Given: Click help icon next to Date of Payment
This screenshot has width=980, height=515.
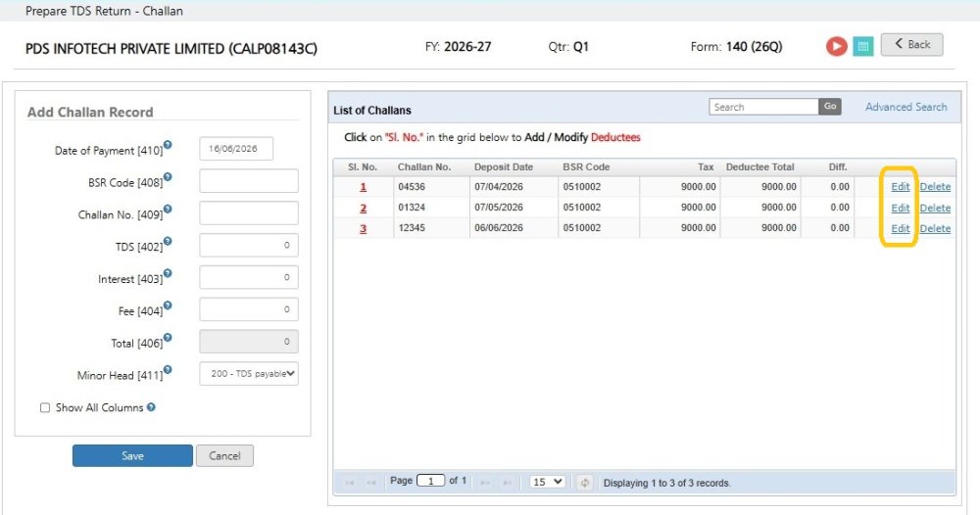Looking at the screenshot, I should pos(168,145).
